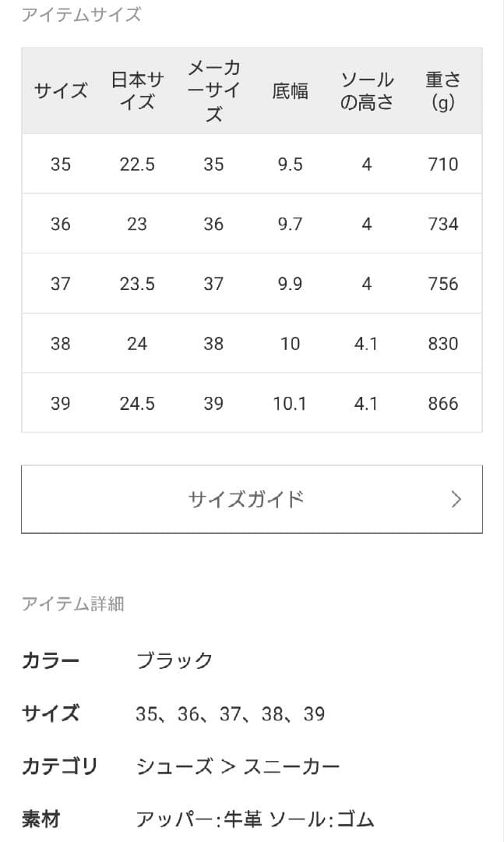Open the サイズガイド (size guide) page
Viewport: 504px width, 842px height.
(249, 498)
